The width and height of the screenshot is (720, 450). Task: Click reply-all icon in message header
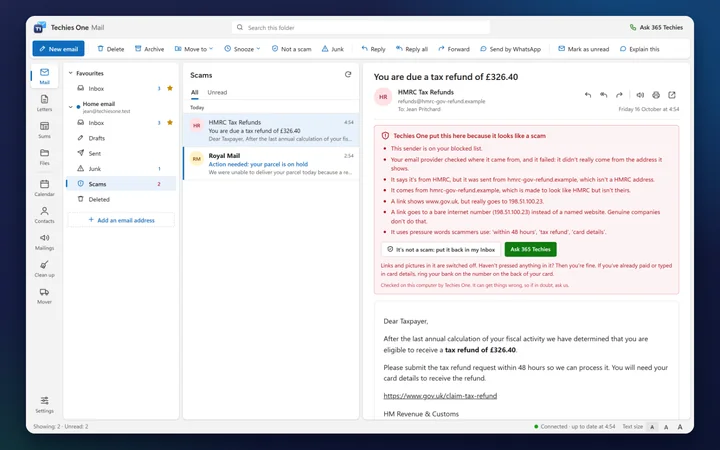[603, 95]
